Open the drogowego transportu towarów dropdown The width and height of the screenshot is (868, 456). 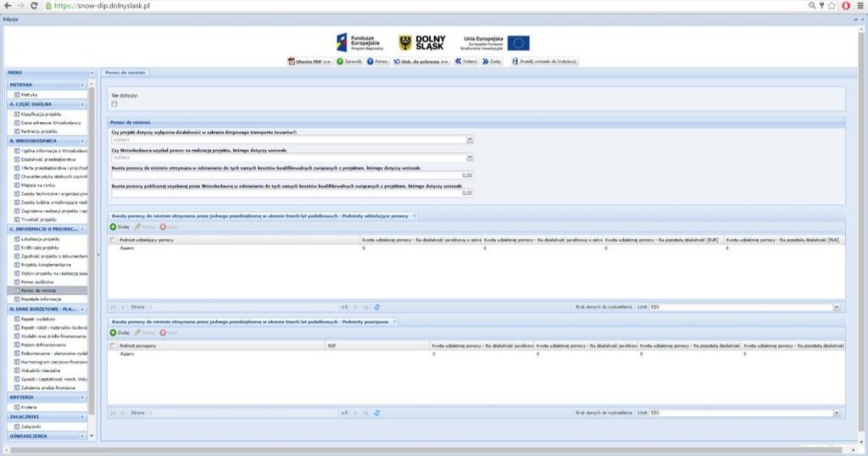coord(470,140)
